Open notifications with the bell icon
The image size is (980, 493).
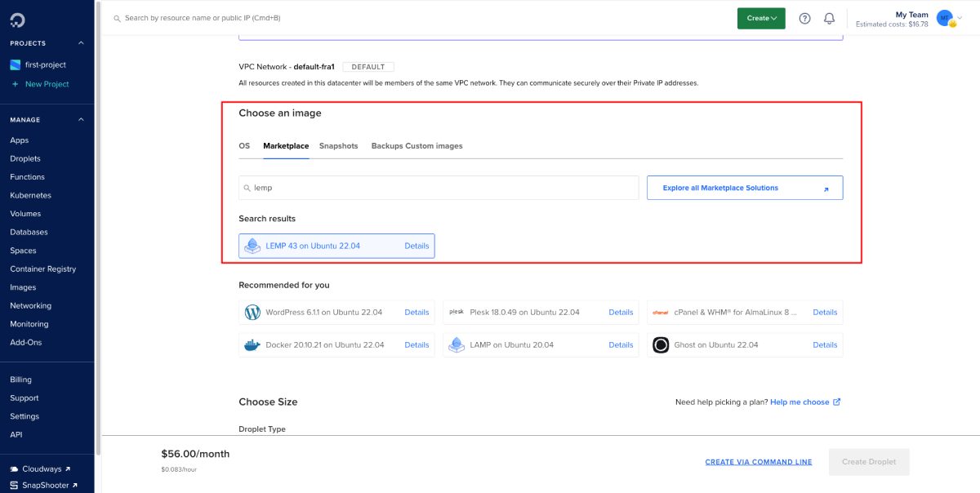point(829,18)
